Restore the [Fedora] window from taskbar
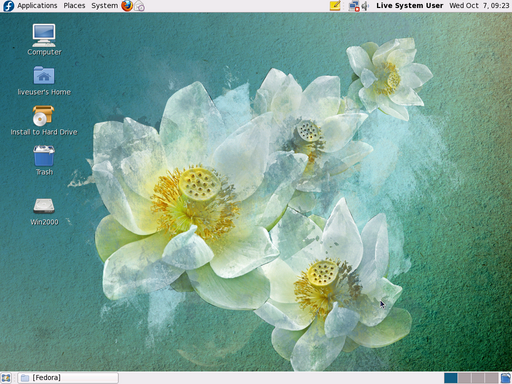Screen dimensions: 512x384 [x=68, y=378]
